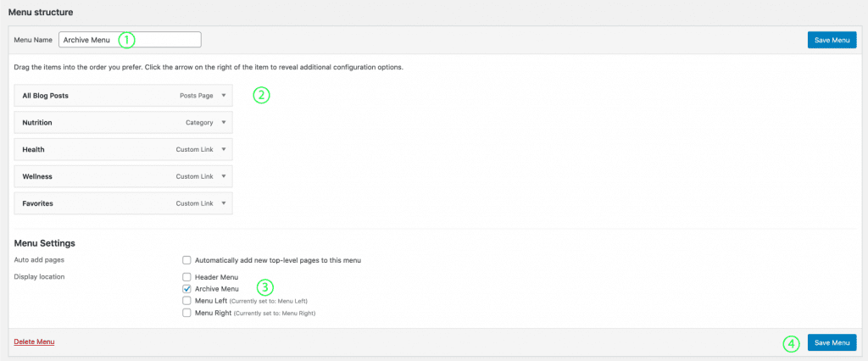
Task: Click the green circled number 2 marker
Action: click(261, 95)
